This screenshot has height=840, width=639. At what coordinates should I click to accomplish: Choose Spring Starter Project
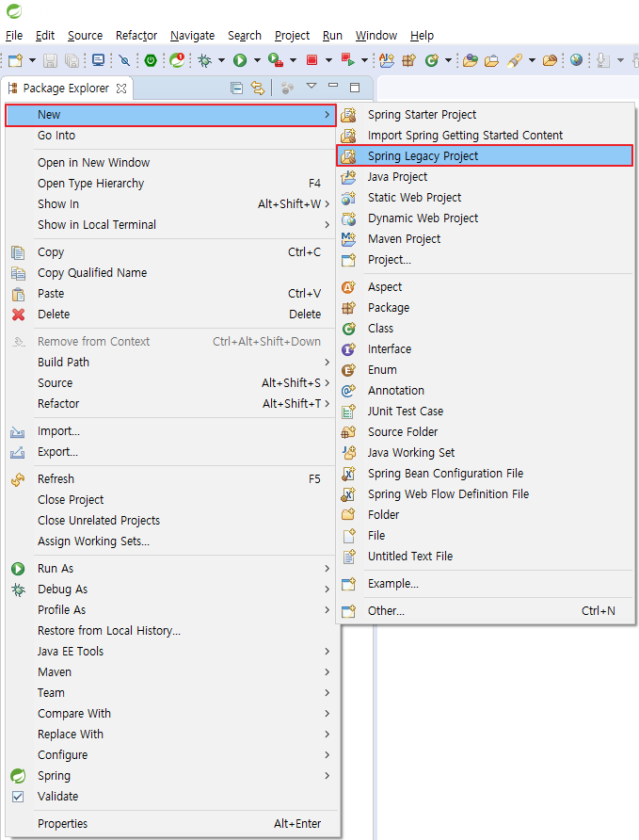485,115
